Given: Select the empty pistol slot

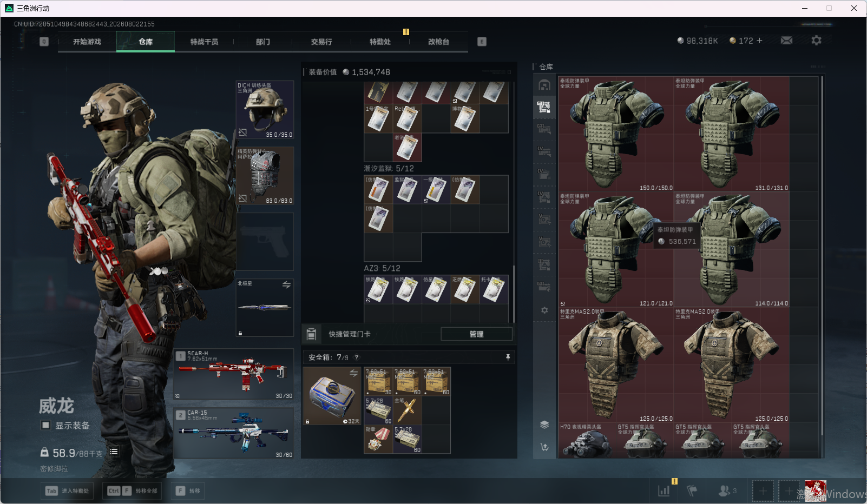Looking at the screenshot, I should [x=265, y=242].
